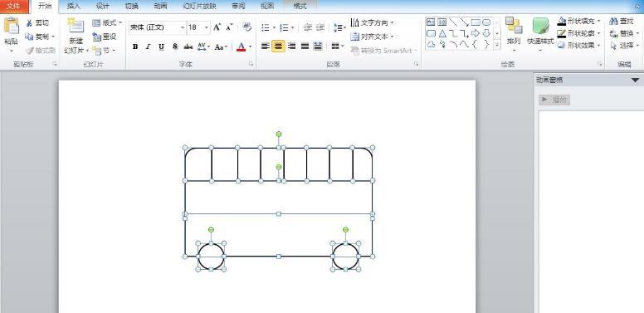Open the font name dropdown
644x313 pixels.
(x=183, y=27)
